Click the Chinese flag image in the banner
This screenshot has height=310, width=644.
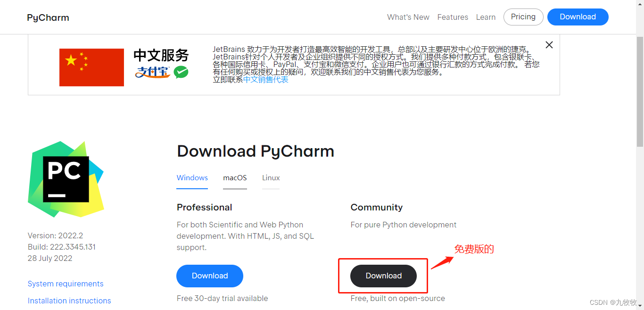pyautogui.click(x=91, y=67)
